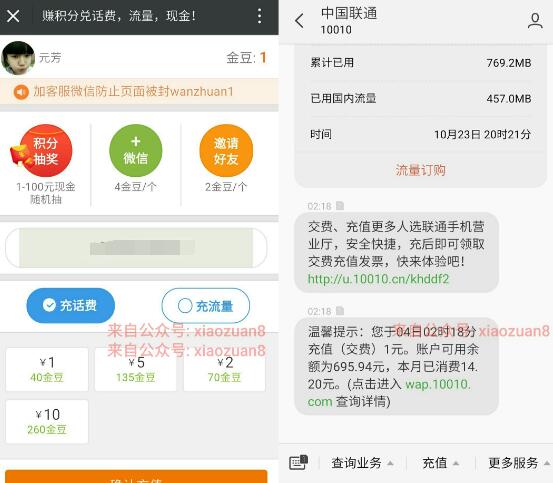Viewport: 553px width, 483px height.
Task: Switch to keyboard input icon
Action: (298, 463)
